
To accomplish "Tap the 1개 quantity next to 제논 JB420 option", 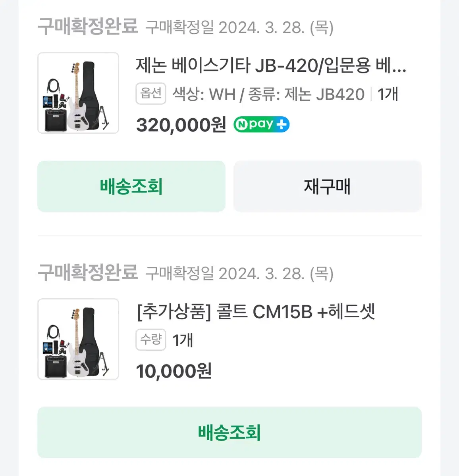I will click(388, 94).
